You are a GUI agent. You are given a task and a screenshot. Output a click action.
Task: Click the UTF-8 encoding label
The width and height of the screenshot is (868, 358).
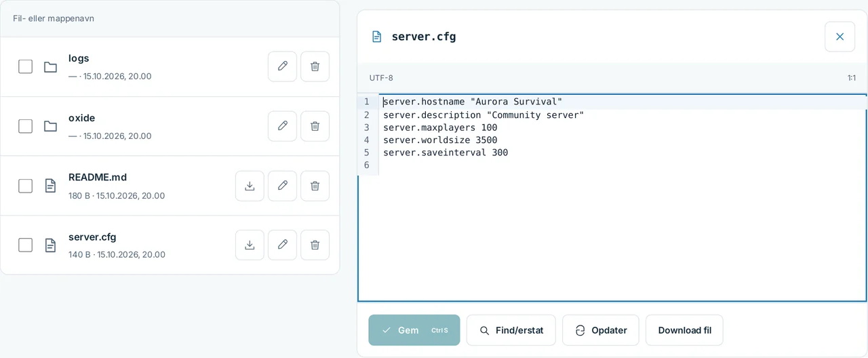tap(381, 78)
